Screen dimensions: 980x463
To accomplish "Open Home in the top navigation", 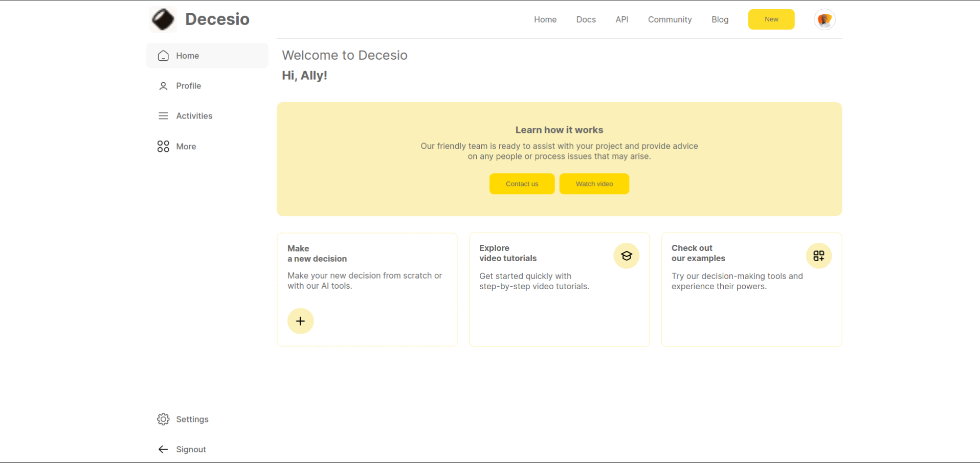I will [545, 19].
